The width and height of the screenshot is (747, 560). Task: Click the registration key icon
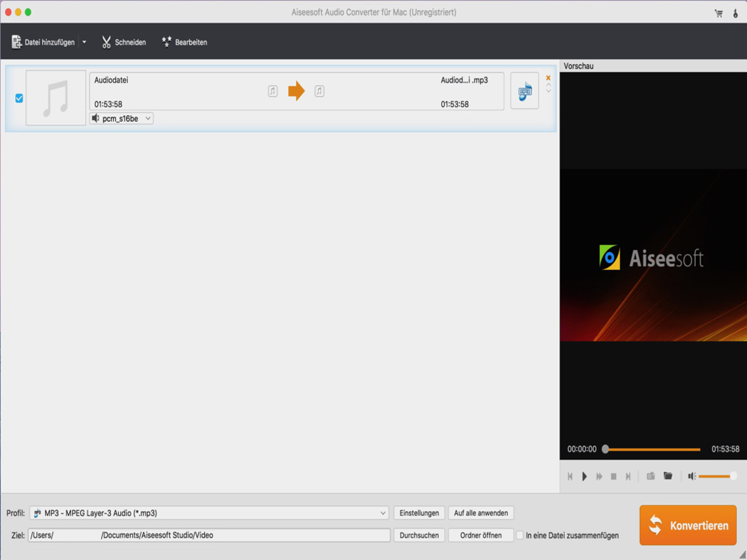(734, 12)
